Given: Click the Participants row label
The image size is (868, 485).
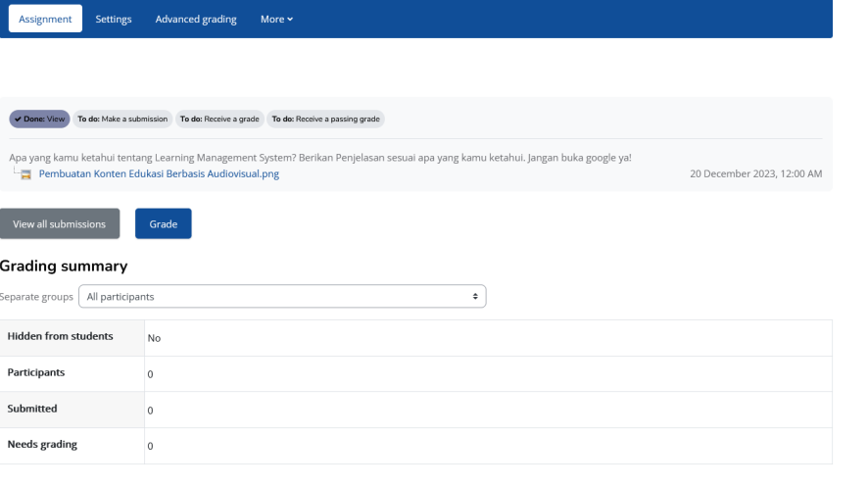Looking at the screenshot, I should point(35,373).
